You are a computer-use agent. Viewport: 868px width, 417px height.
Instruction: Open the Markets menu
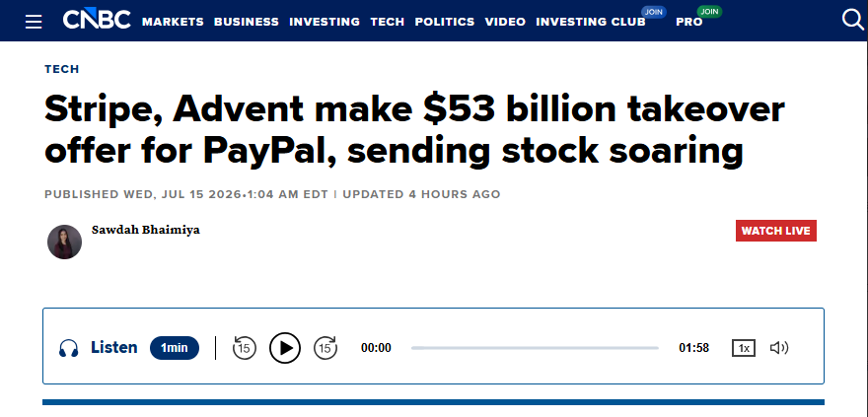(173, 22)
